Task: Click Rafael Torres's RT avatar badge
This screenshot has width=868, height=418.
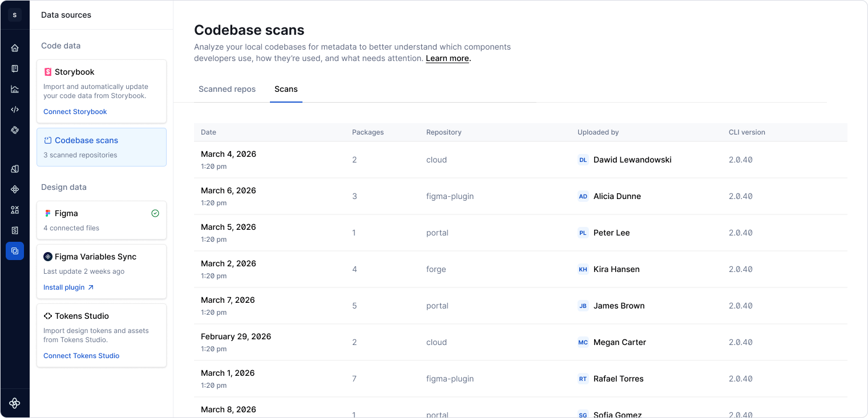Action: pyautogui.click(x=583, y=379)
